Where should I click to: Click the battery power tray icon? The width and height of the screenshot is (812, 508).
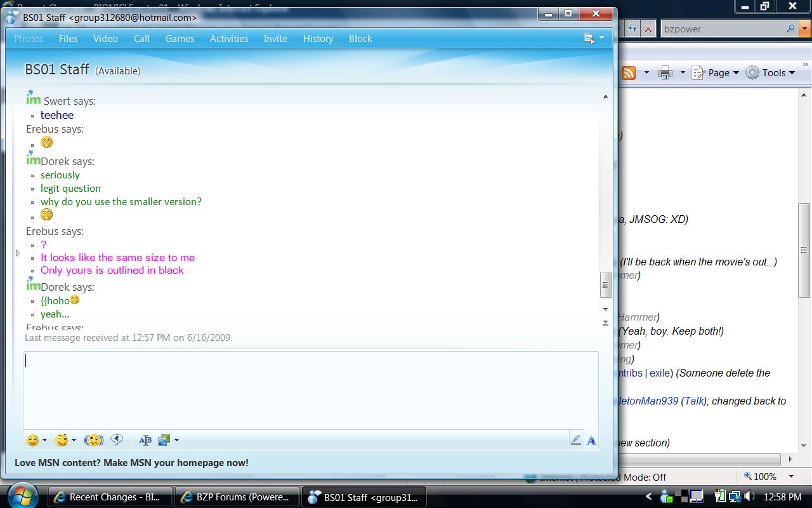click(721, 497)
